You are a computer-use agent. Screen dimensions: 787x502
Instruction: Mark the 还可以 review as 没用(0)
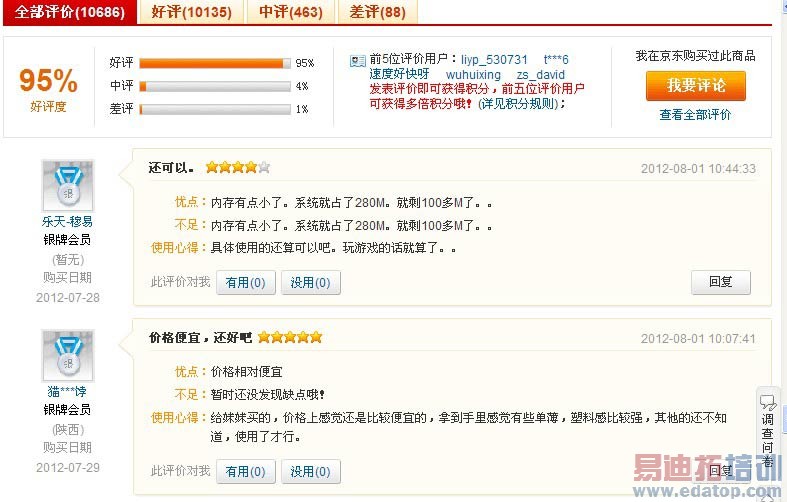pos(311,283)
